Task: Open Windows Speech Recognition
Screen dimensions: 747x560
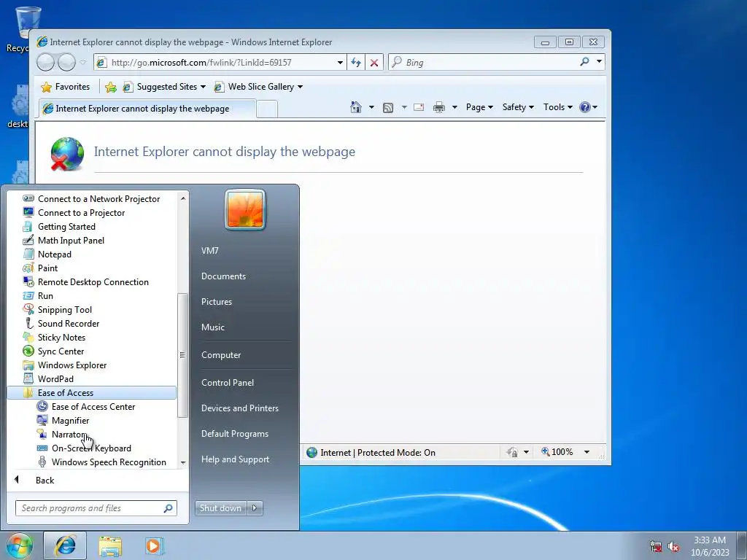Action: (109, 462)
